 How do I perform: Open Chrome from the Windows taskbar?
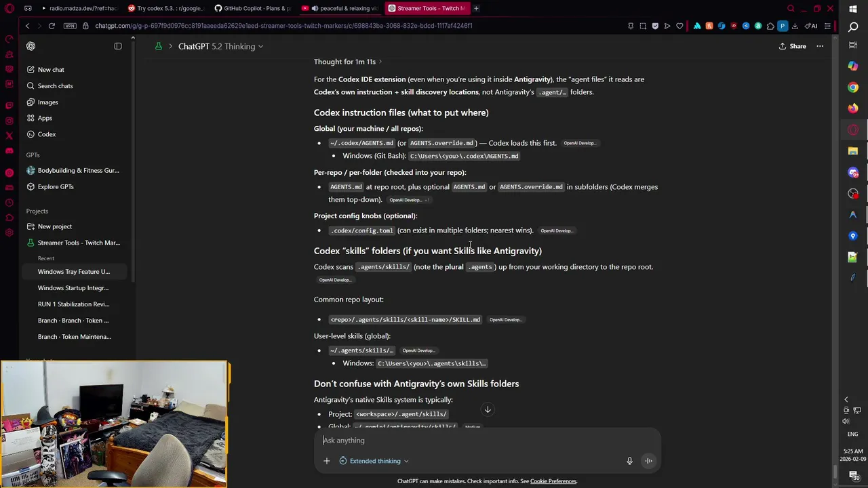[x=853, y=87]
